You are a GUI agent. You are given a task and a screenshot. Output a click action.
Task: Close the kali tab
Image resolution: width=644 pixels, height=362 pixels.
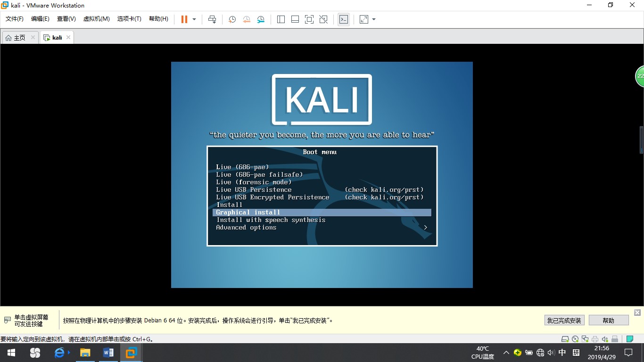tap(68, 37)
